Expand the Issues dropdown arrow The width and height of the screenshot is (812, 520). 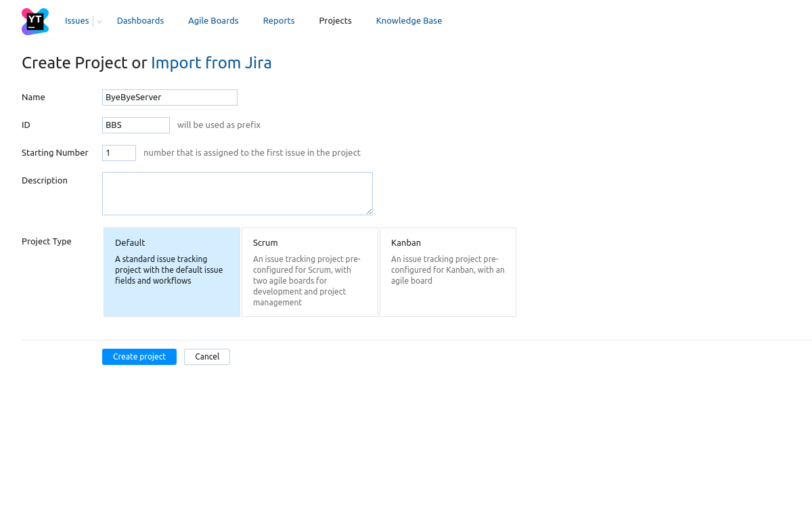point(99,22)
